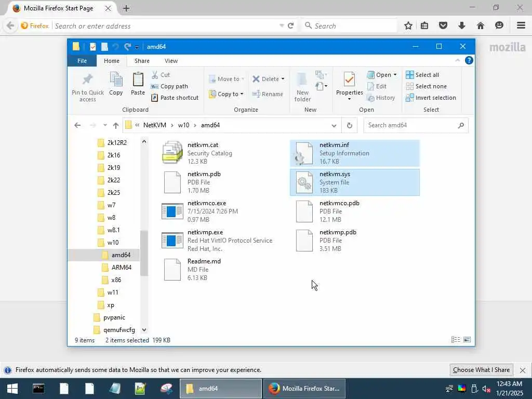Switch to the Share ribbon tab

pos(142,61)
